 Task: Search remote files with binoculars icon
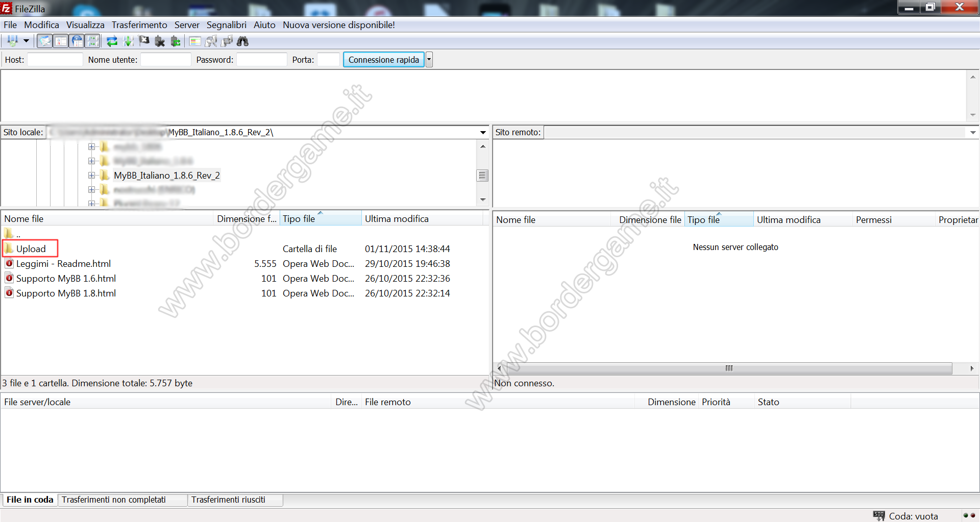[x=243, y=41]
